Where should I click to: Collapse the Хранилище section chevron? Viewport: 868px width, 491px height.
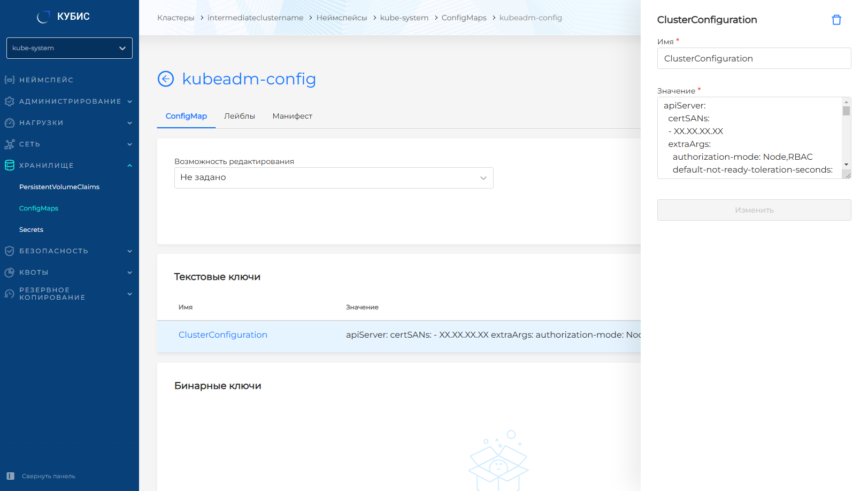pyautogui.click(x=129, y=166)
